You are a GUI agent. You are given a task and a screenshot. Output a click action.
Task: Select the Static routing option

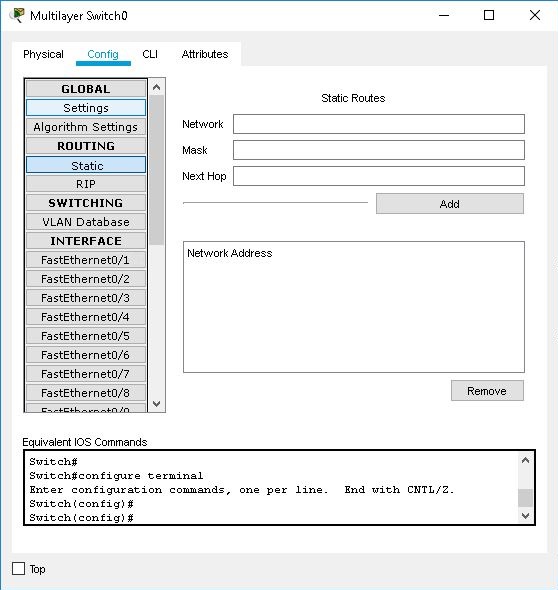pos(86,166)
